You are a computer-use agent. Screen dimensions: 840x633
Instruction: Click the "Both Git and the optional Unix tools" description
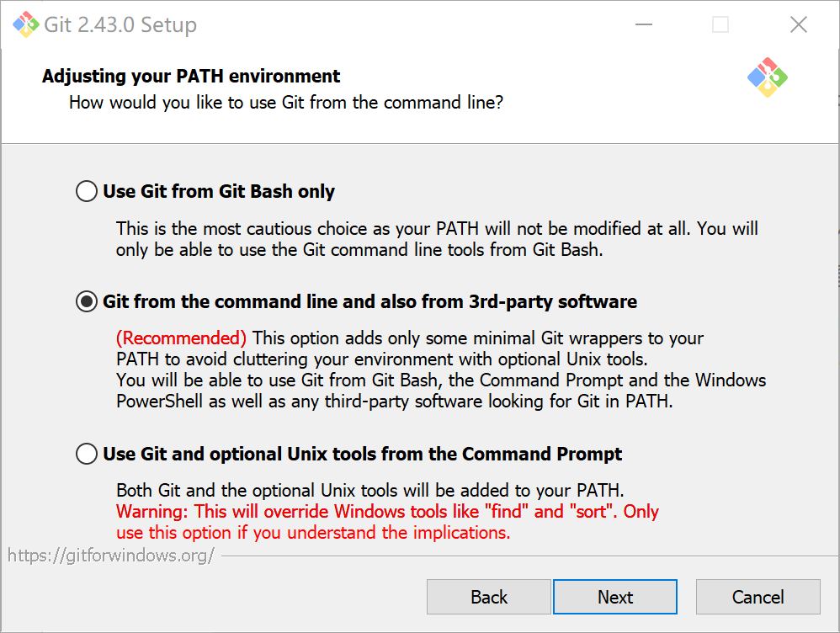coord(369,491)
